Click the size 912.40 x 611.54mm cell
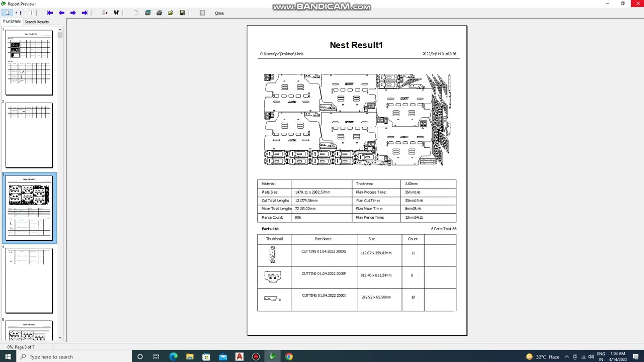The image size is (644, 362). 376,275
